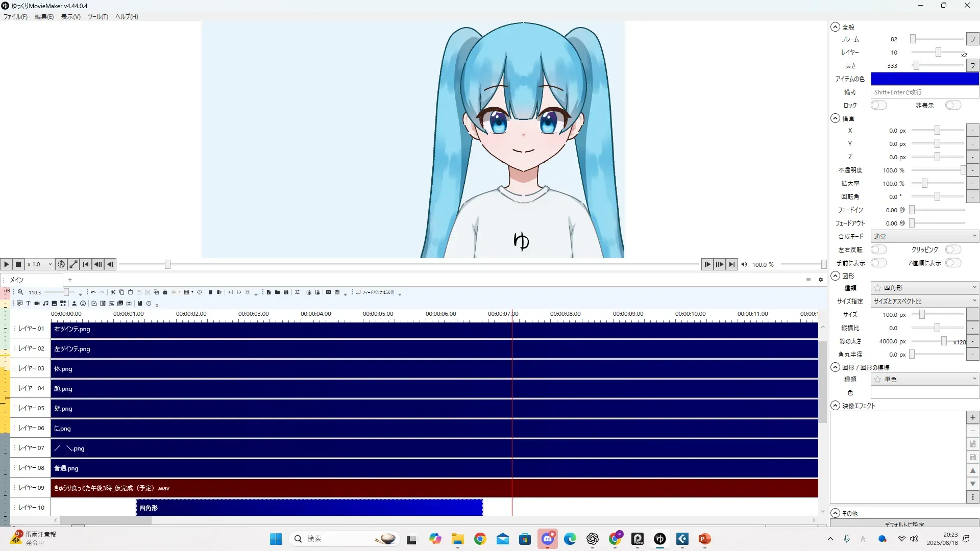Toggle the ロック switch on

878,106
